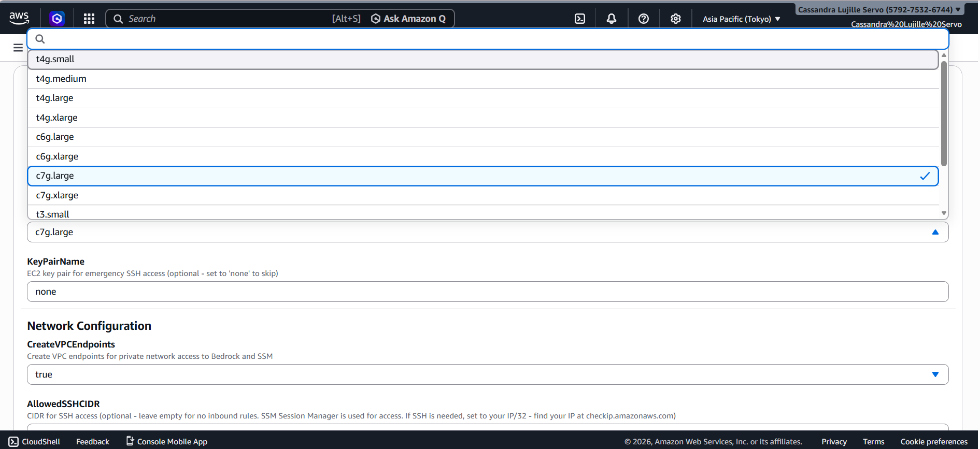This screenshot has height=449, width=980.
Task: Open the AWS home logo
Action: click(19, 18)
